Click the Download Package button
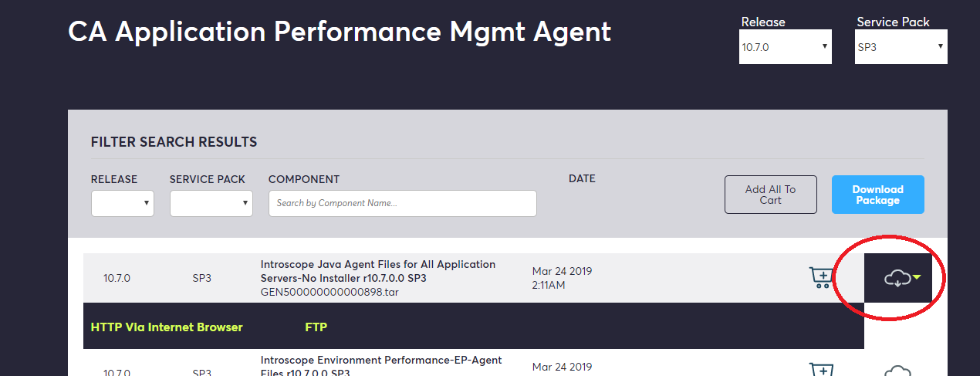Screen dimensions: 980x376 877,195
